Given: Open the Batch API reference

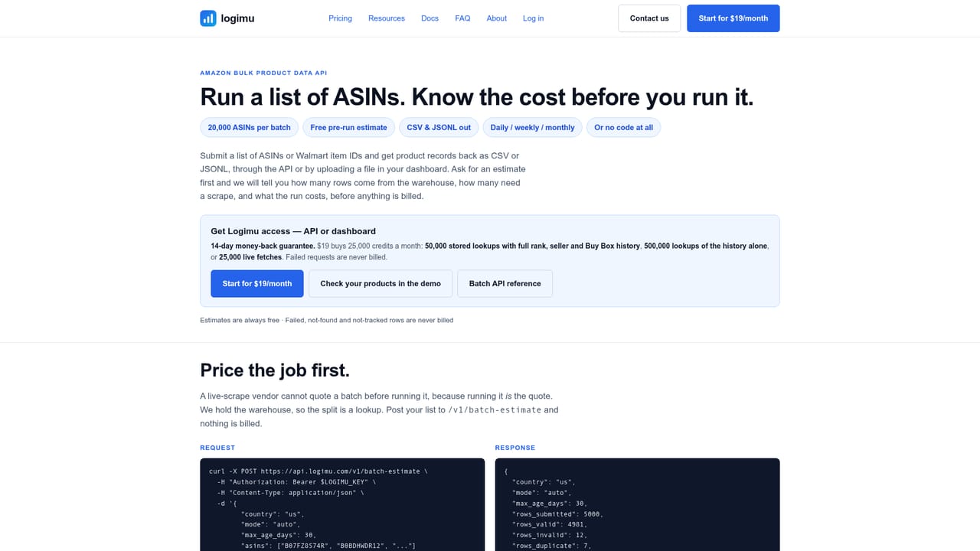Looking at the screenshot, I should [x=505, y=283].
